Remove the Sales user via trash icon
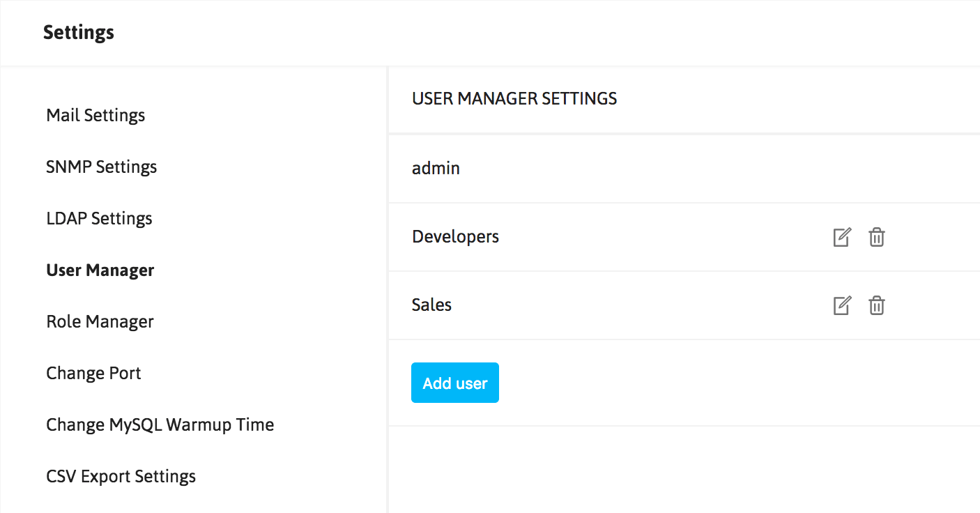 (877, 306)
